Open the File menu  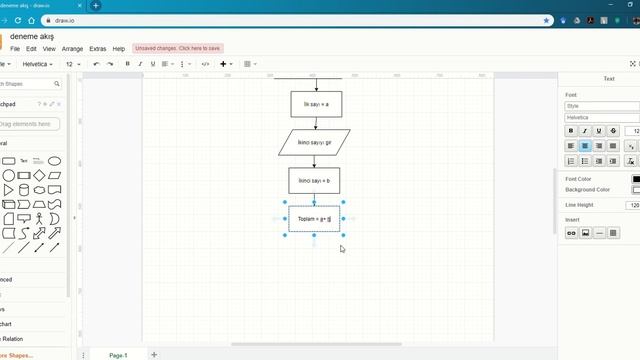click(x=15, y=49)
